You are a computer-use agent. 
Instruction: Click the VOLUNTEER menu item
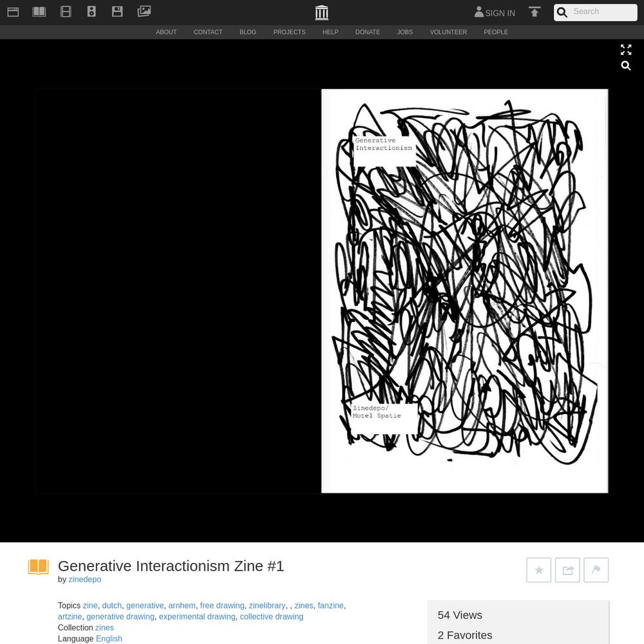coord(448,32)
